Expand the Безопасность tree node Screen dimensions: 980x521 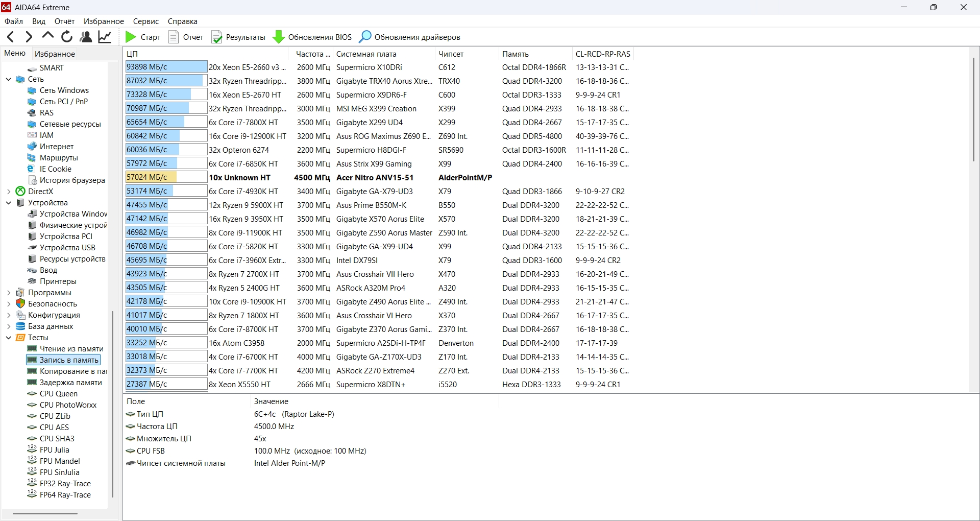tap(9, 304)
